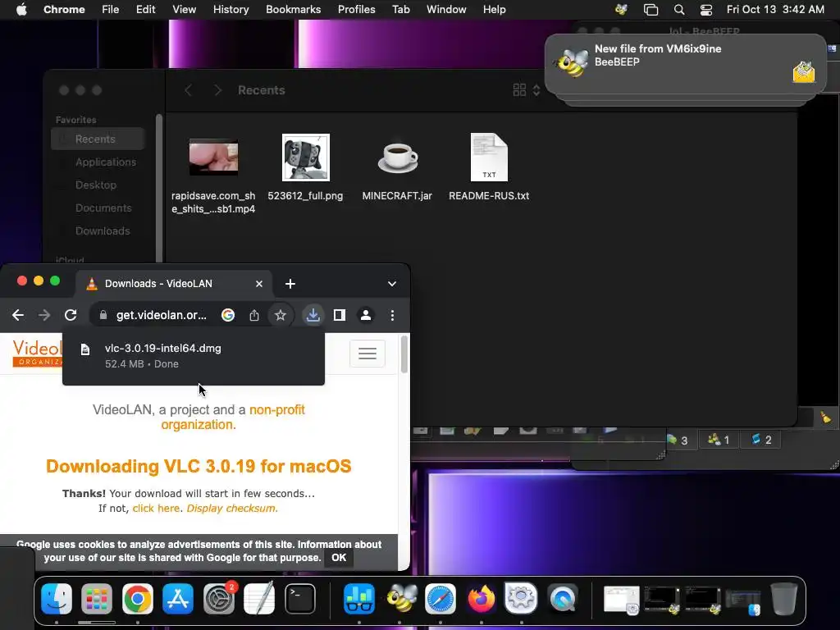840x630 pixels.
Task: Open Chrome three-dot menu
Action: click(393, 315)
